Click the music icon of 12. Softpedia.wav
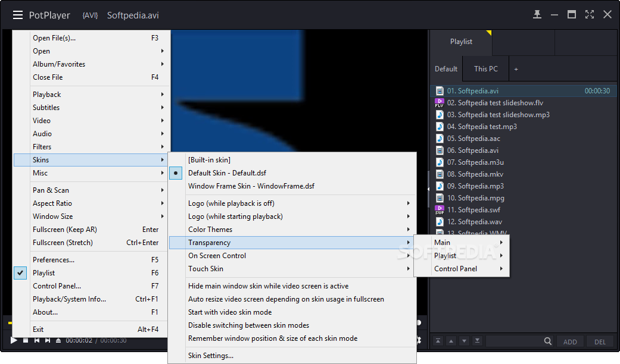This screenshot has width=620, height=364. pyautogui.click(x=440, y=221)
